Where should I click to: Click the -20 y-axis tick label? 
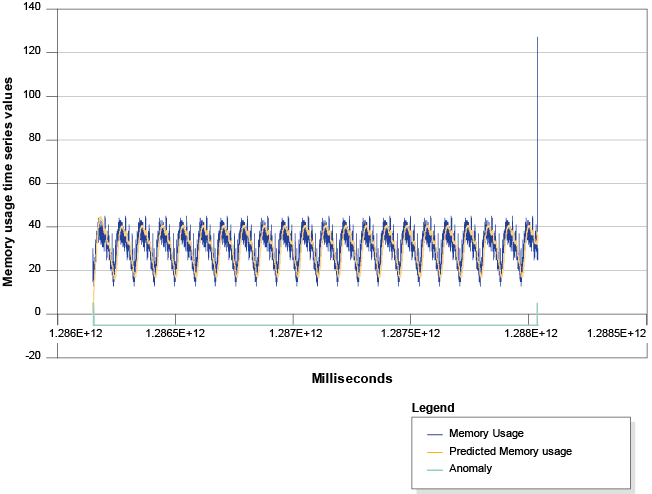pyautogui.click(x=33, y=357)
